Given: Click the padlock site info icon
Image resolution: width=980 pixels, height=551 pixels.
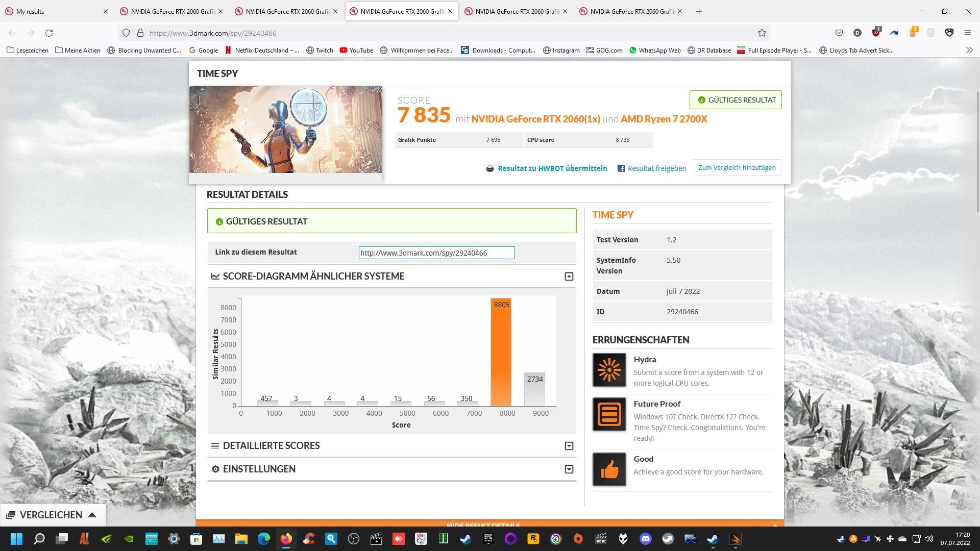Looking at the screenshot, I should pos(140,33).
